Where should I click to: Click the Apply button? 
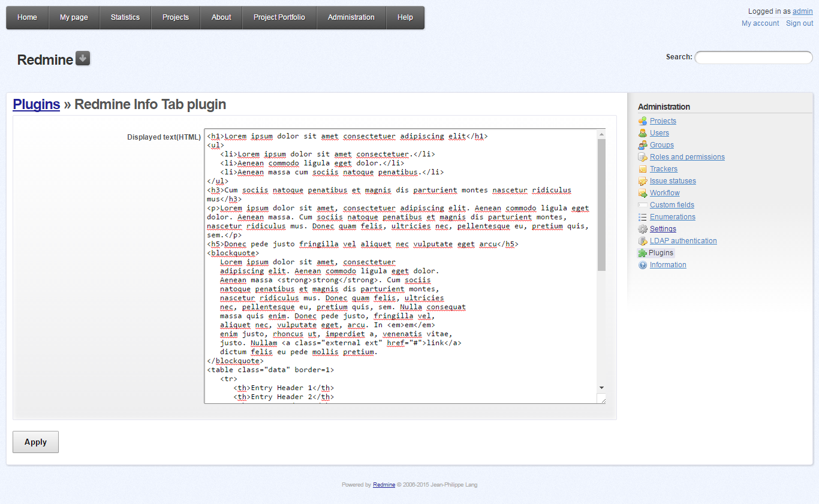point(35,442)
